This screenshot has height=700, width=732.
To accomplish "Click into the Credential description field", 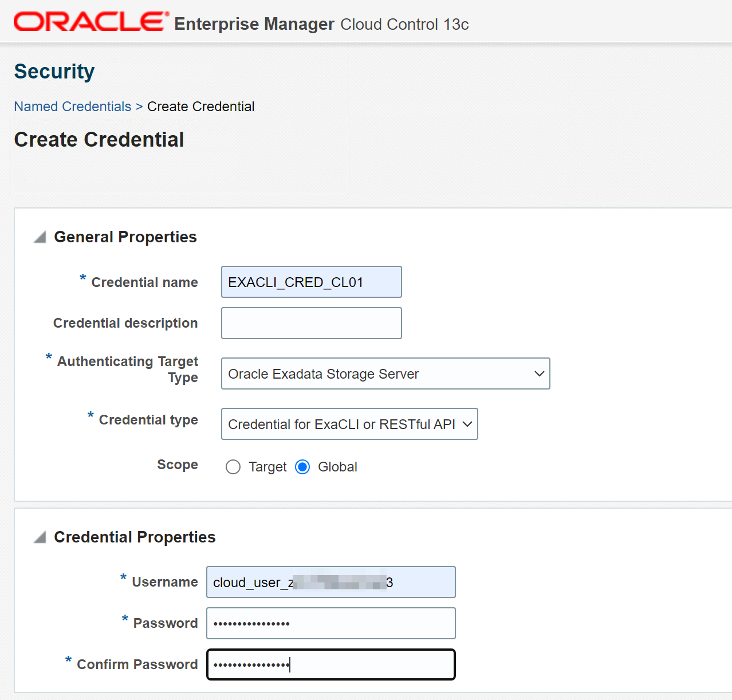I will 311,323.
